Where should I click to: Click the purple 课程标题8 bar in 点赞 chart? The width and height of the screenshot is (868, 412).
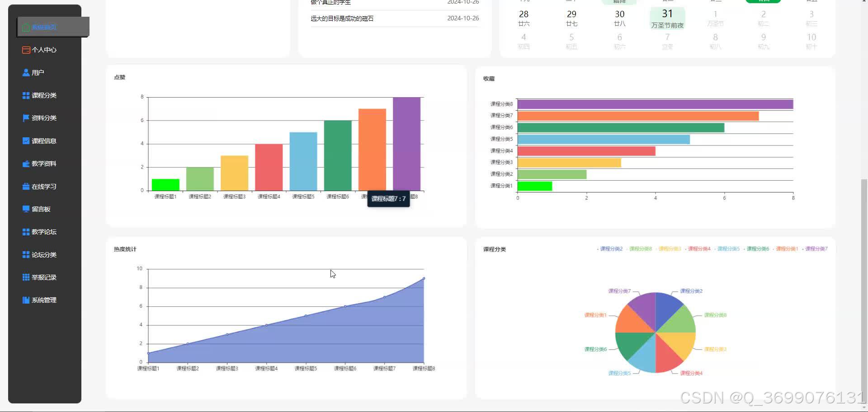[x=406, y=144]
